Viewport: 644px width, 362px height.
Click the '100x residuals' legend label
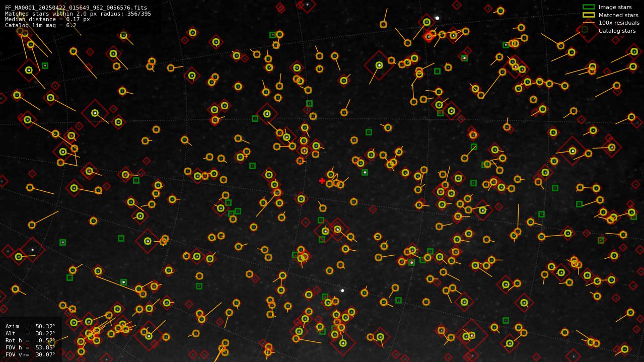[x=619, y=23]
